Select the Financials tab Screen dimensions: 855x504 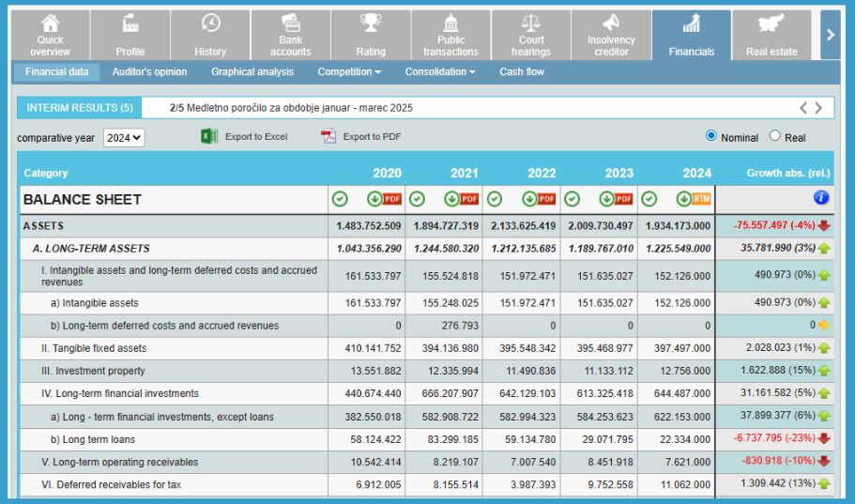692,35
